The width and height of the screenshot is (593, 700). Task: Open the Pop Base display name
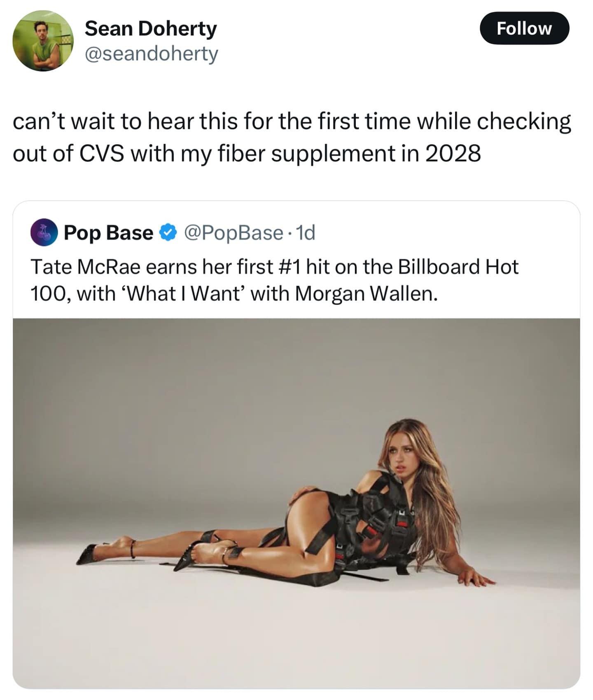pyautogui.click(x=108, y=233)
